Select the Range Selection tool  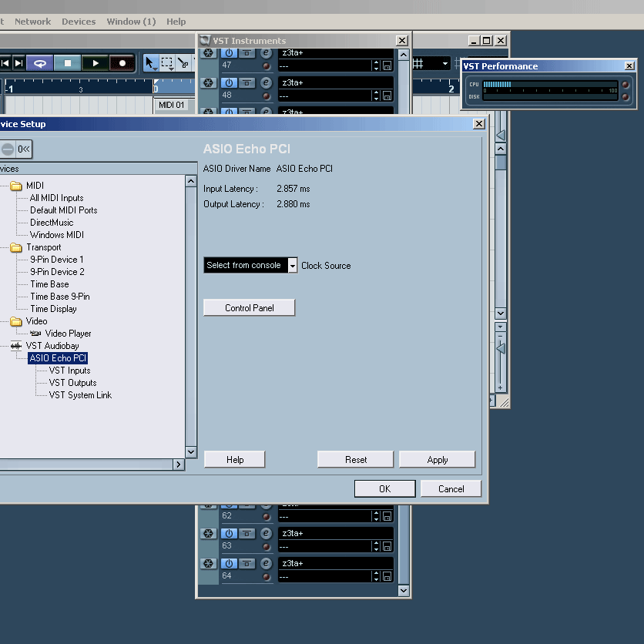point(167,63)
